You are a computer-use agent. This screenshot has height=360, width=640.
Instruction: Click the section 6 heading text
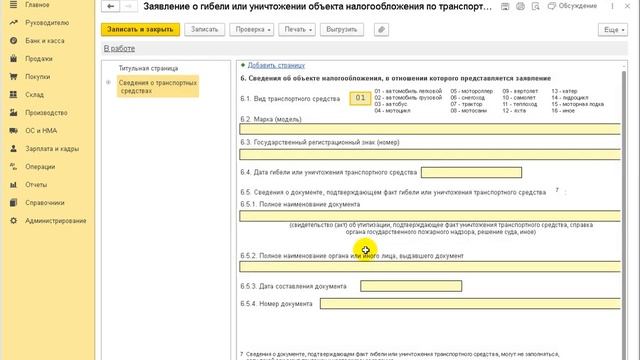(396, 78)
